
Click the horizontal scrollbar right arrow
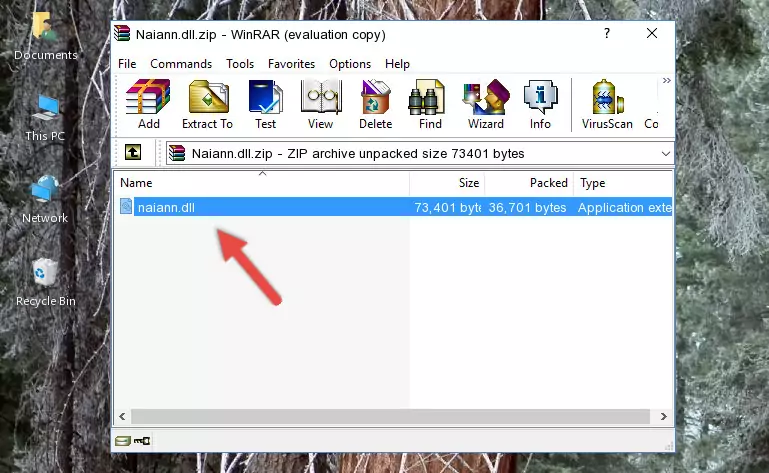click(663, 417)
